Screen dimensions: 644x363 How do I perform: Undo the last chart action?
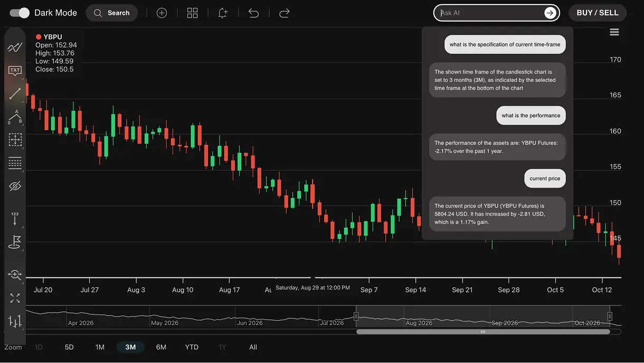[x=253, y=13]
